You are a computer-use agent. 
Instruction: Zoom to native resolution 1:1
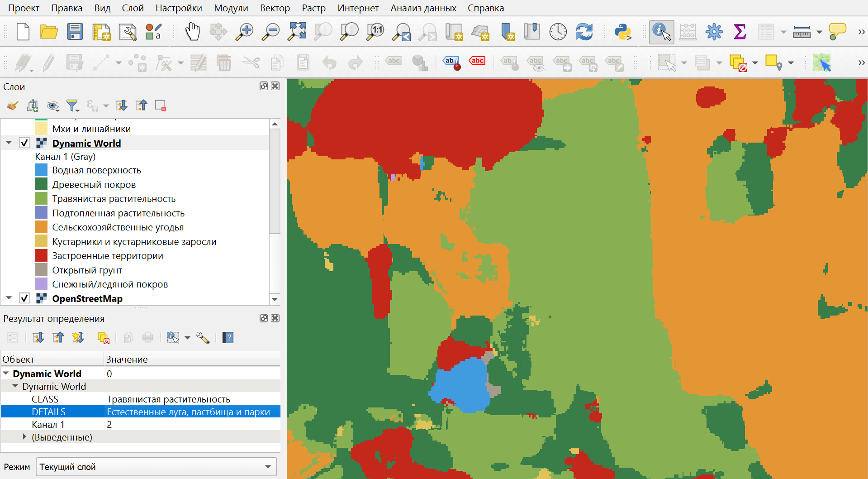point(375,32)
